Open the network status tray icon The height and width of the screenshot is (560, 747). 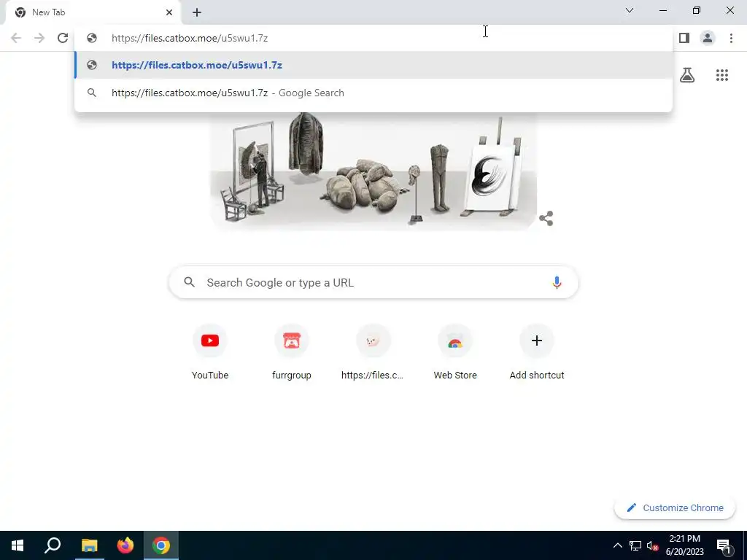(x=635, y=545)
